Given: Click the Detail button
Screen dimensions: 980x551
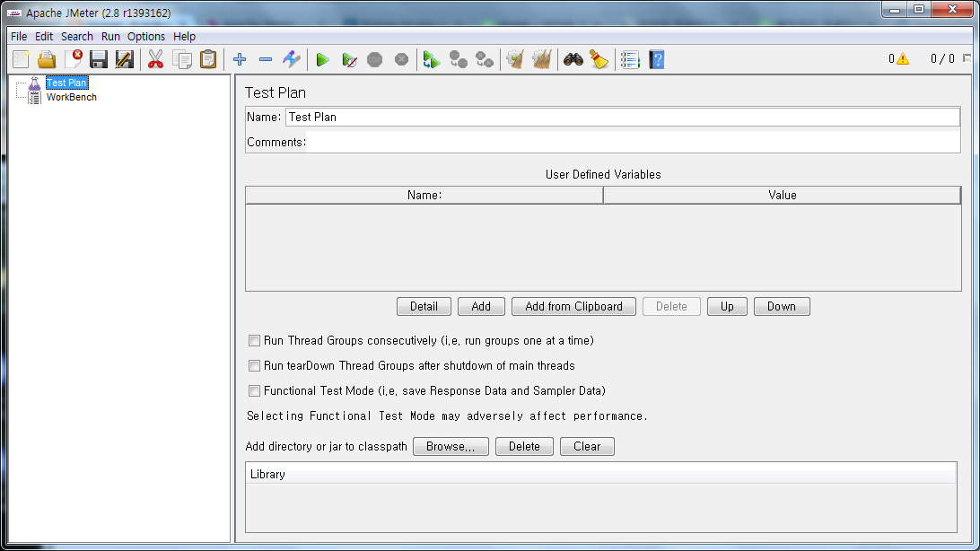Looking at the screenshot, I should point(424,306).
